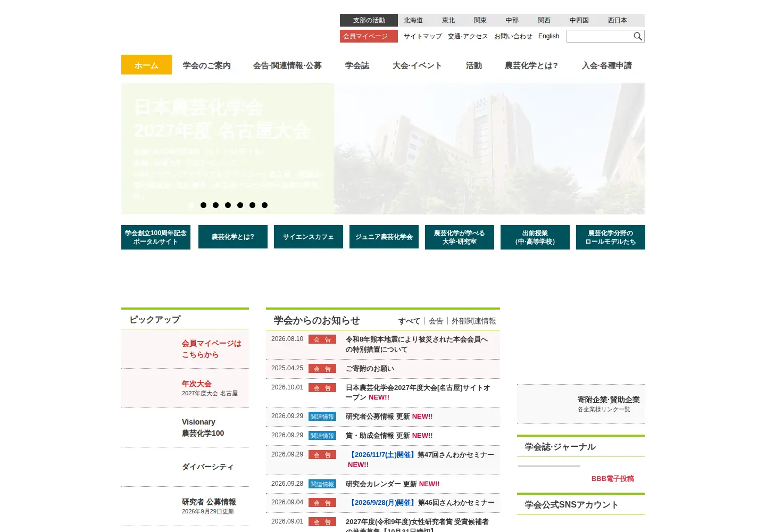Click the 学会創立100周年記念ポータルサイト banner button

pos(156,237)
